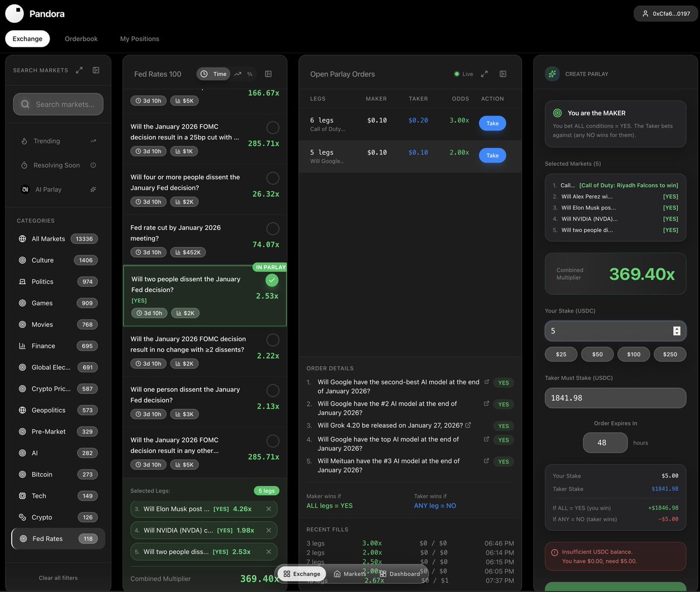700x592 pixels.
Task: Collapse the Open Parlay Orders panel
Action: click(x=503, y=74)
